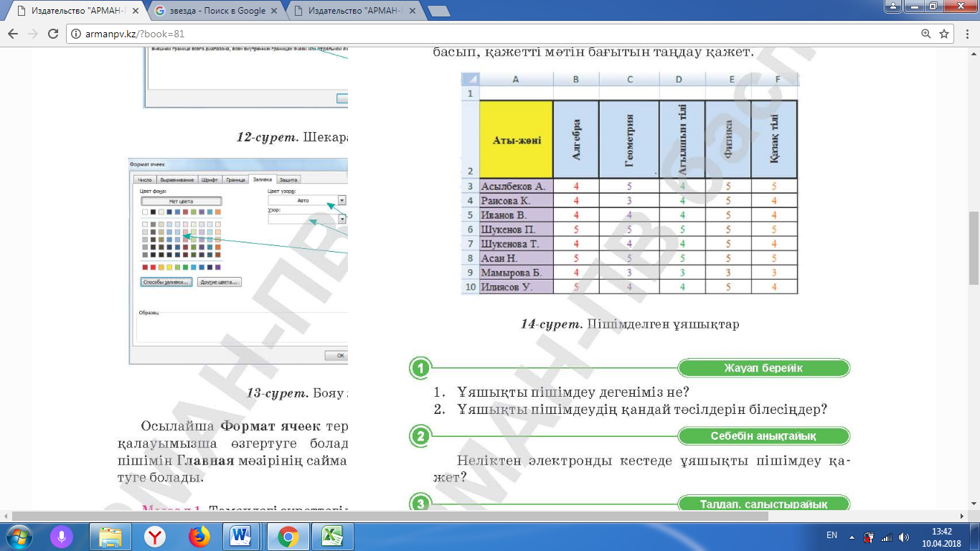Open File Explorer from the taskbar

coord(110,537)
